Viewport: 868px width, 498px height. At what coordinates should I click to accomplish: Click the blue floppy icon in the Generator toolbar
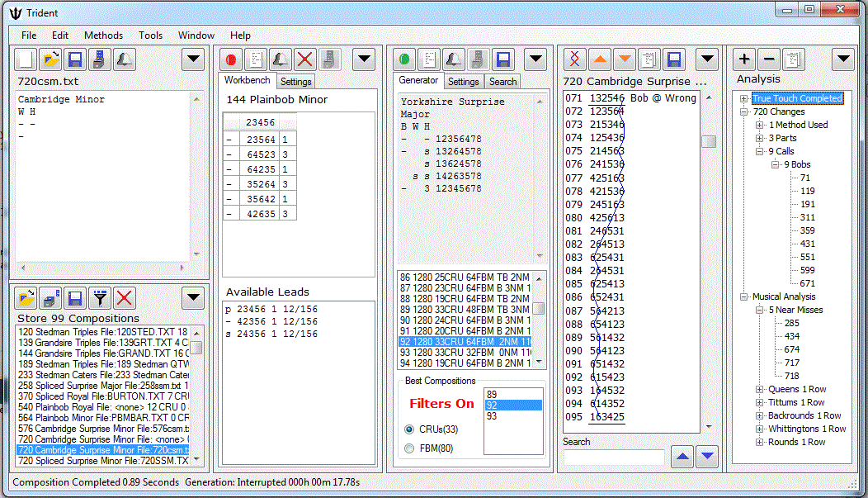503,59
